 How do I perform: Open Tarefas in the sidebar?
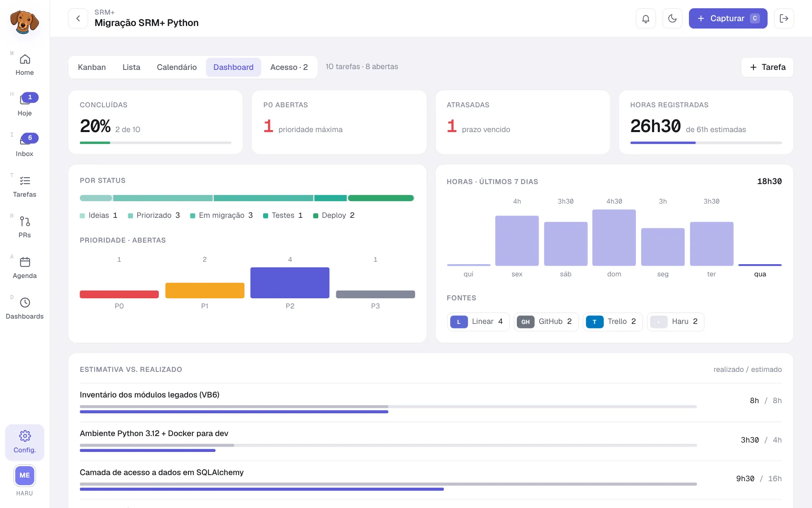25,187
